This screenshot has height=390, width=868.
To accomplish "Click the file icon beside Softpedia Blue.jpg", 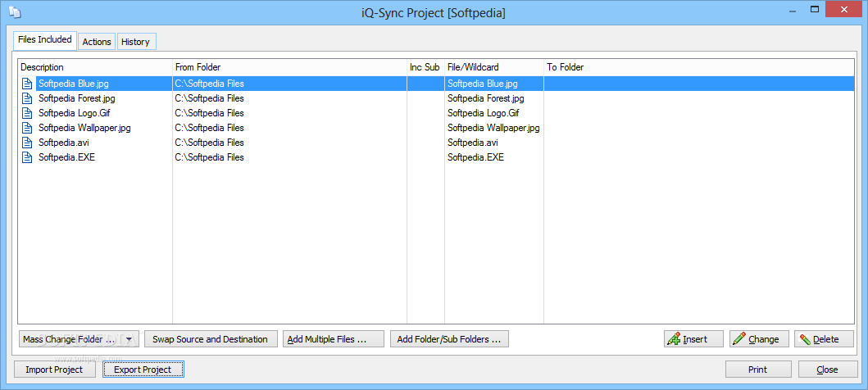I will [x=27, y=84].
